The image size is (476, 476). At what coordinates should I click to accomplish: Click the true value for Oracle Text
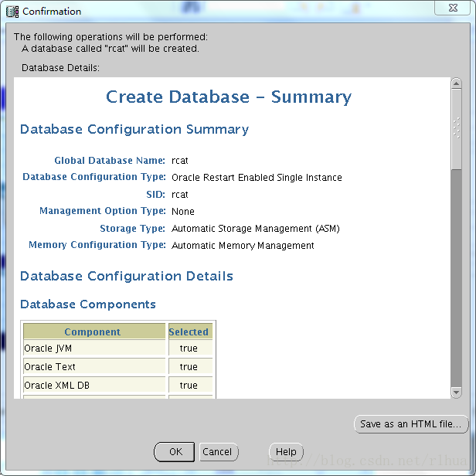(x=190, y=367)
